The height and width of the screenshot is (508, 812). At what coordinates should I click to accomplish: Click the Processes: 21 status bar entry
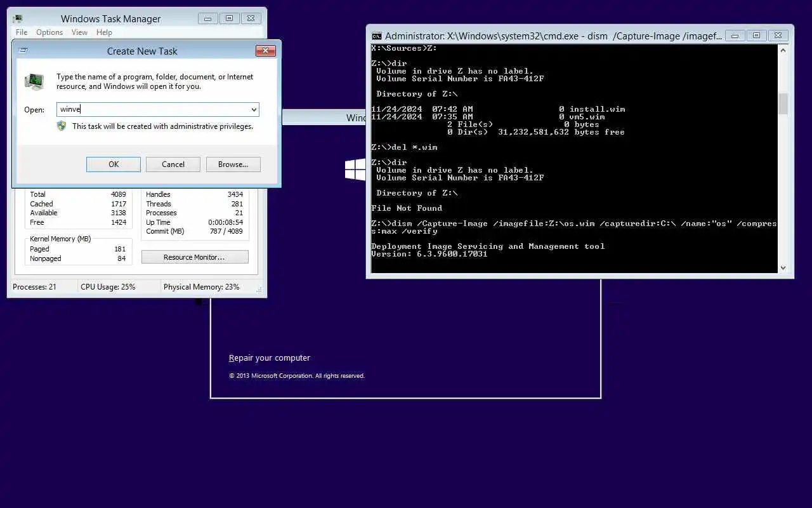[34, 287]
